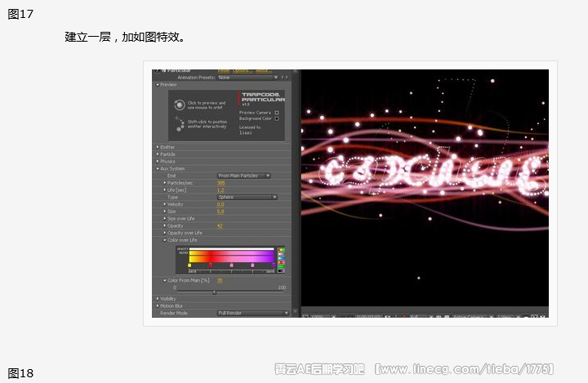Click the white opacity bar above the gradient
Image resolution: width=588 pixels, height=383 pixels.
(x=232, y=249)
